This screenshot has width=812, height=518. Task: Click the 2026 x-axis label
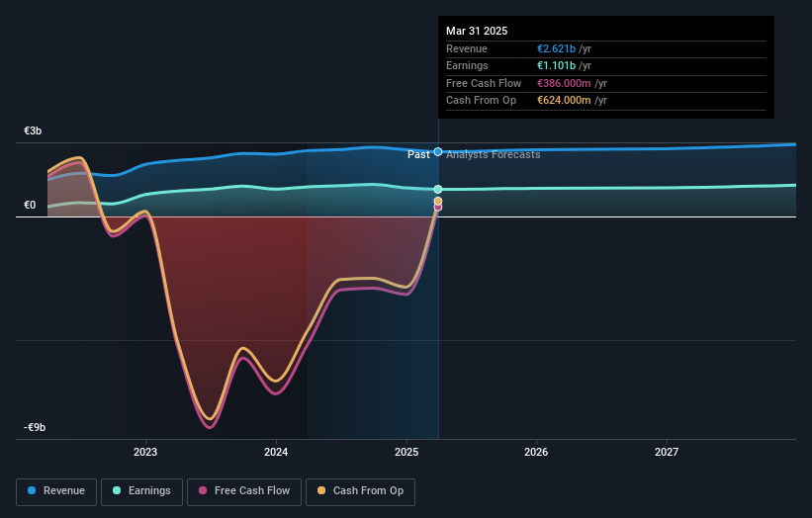[x=536, y=452]
